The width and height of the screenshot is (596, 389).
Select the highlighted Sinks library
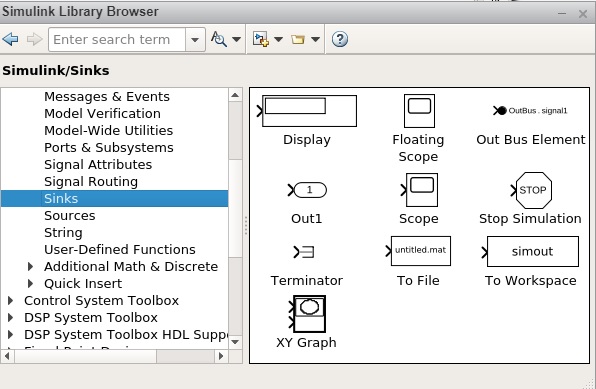click(114, 198)
